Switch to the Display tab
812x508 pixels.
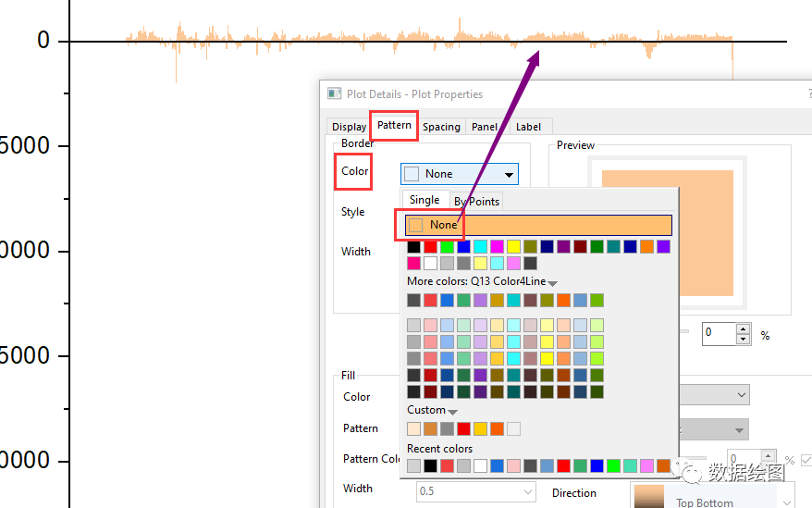[349, 127]
